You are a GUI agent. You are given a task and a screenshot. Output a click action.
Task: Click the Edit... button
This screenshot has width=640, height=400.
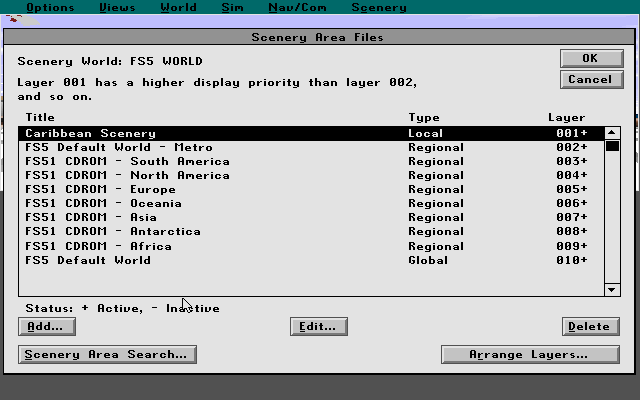coord(318,326)
